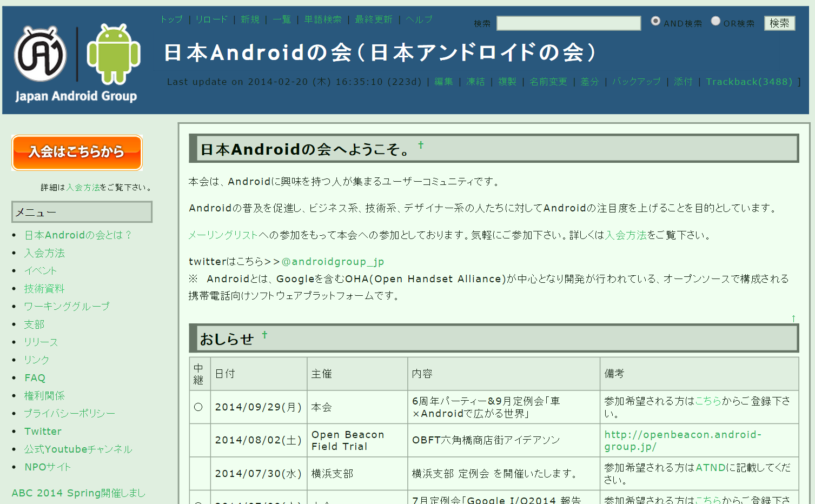
Task: Open the Trackback(3488) link
Action: (x=750, y=82)
